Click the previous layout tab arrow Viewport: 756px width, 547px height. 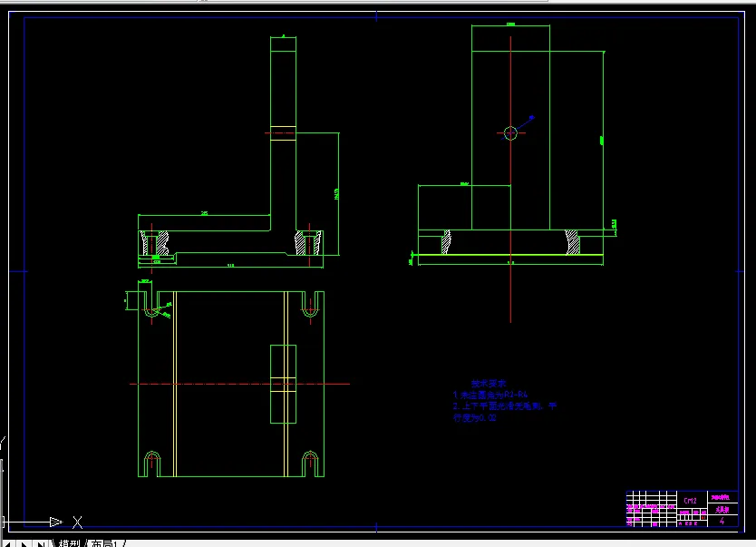(8, 543)
